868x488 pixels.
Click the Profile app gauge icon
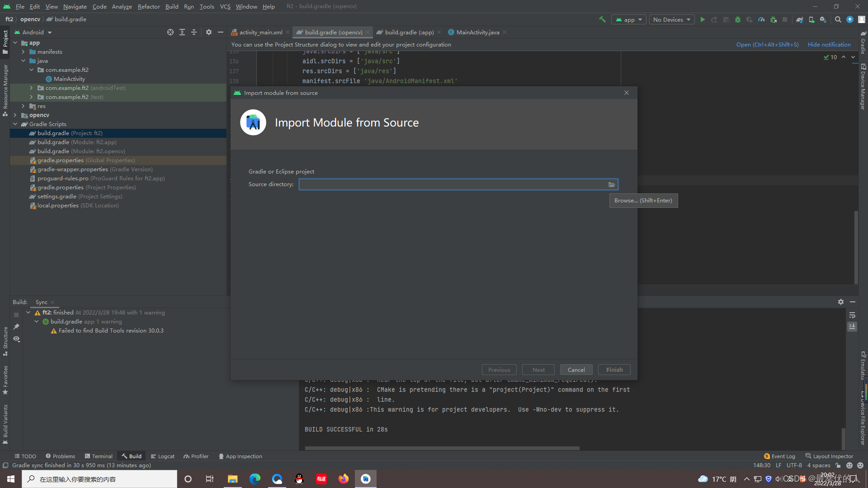tap(761, 19)
